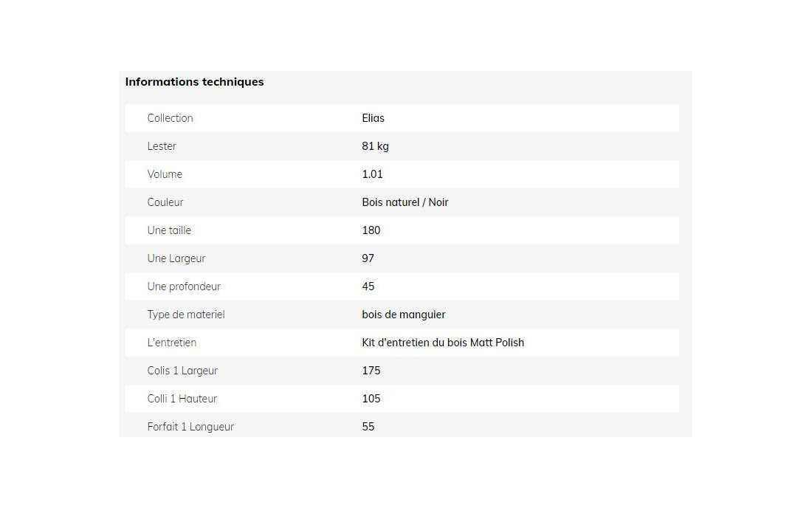Screen dimensions: 812x508
Task: Click the Bois naturel / Noir value
Action: pos(405,202)
